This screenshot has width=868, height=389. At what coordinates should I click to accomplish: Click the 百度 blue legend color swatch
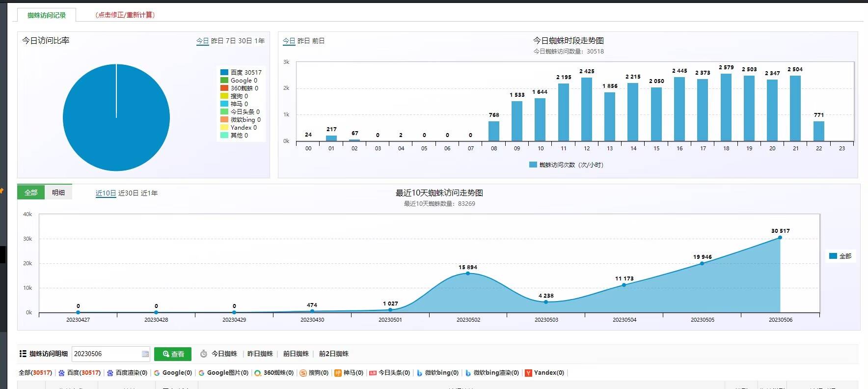click(x=224, y=72)
